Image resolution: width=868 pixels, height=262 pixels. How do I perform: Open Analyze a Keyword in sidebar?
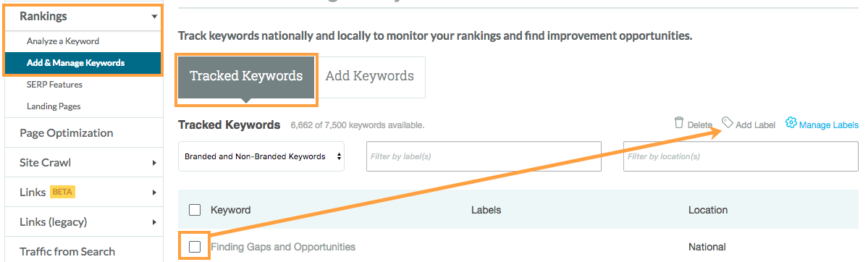pyautogui.click(x=62, y=41)
